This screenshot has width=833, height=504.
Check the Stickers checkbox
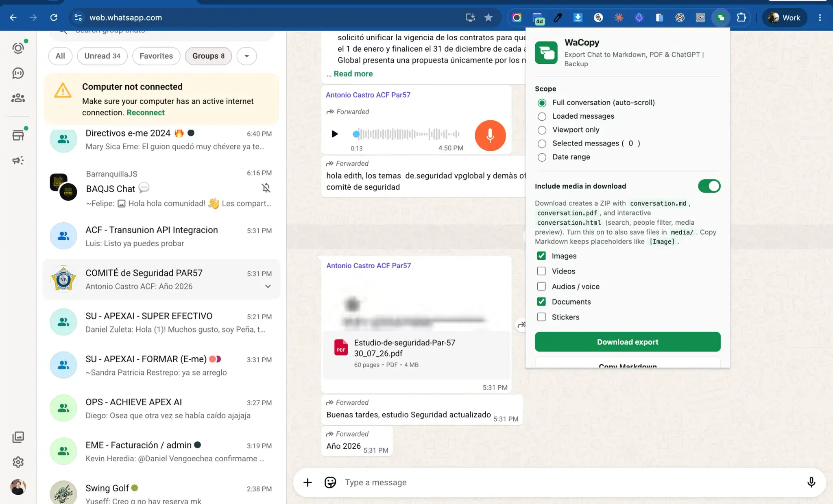(x=541, y=317)
